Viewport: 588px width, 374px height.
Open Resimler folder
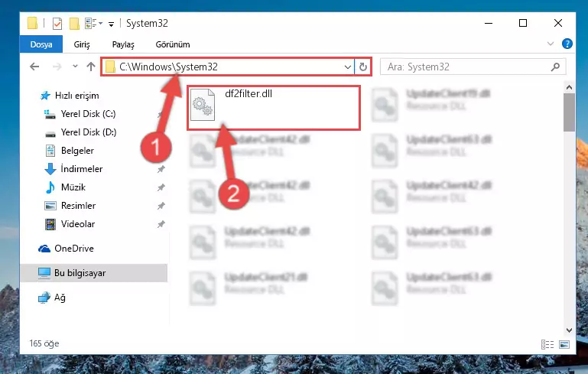pyautogui.click(x=78, y=206)
